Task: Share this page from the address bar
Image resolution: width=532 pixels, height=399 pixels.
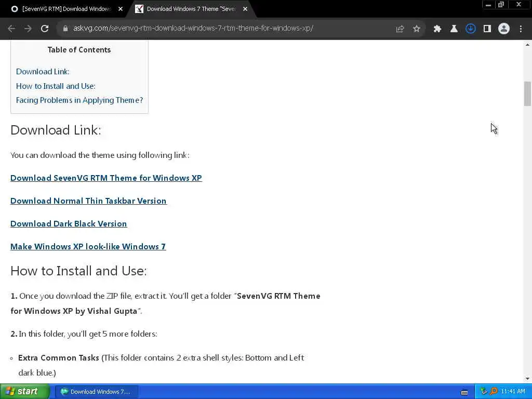Action: [x=400, y=29]
